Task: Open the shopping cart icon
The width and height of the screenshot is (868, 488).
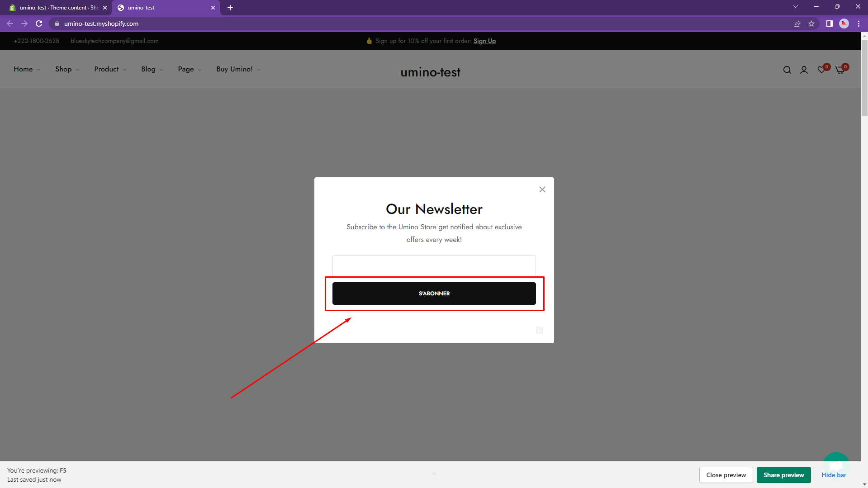Action: point(840,70)
